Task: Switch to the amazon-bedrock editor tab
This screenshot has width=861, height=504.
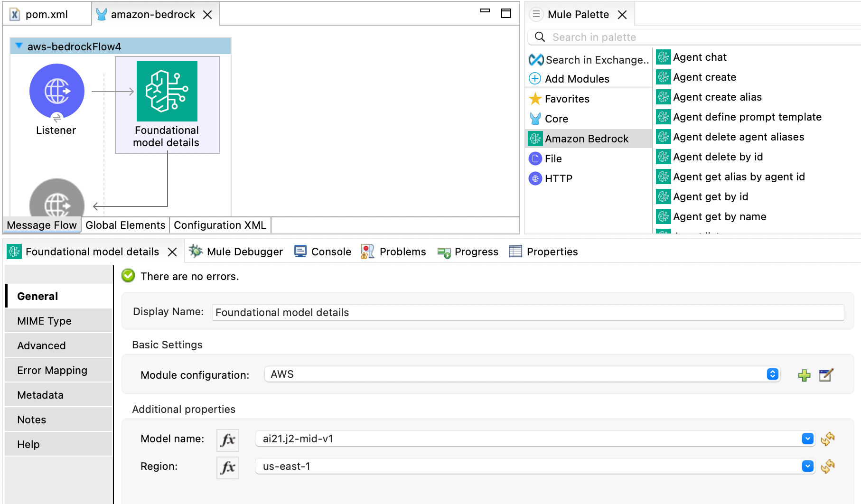Action: (x=153, y=14)
